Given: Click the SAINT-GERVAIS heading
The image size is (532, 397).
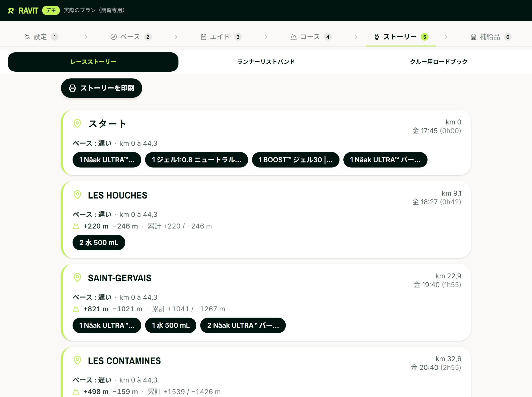Looking at the screenshot, I should coord(120,278).
